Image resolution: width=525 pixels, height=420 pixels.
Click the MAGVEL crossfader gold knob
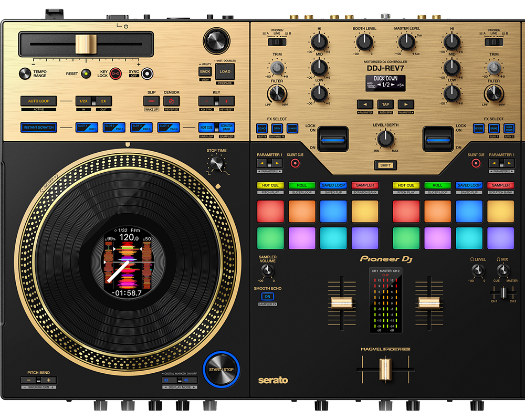[385, 370]
